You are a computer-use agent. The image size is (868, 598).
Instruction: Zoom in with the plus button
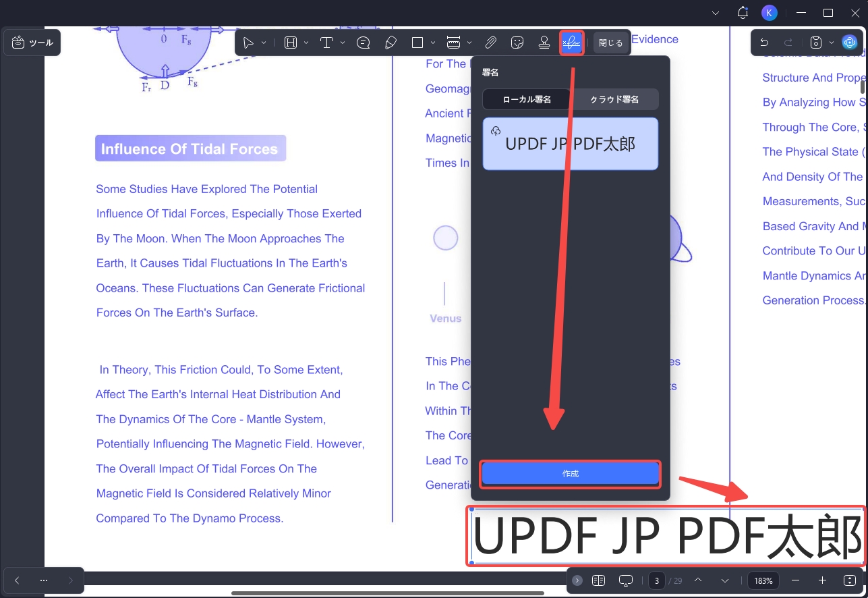[x=822, y=580]
